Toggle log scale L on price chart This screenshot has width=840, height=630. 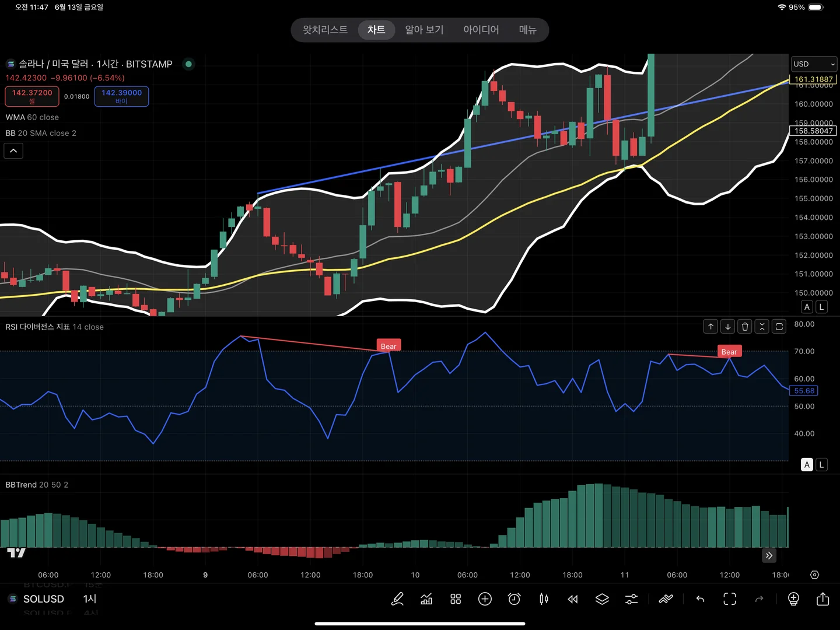pyautogui.click(x=821, y=307)
